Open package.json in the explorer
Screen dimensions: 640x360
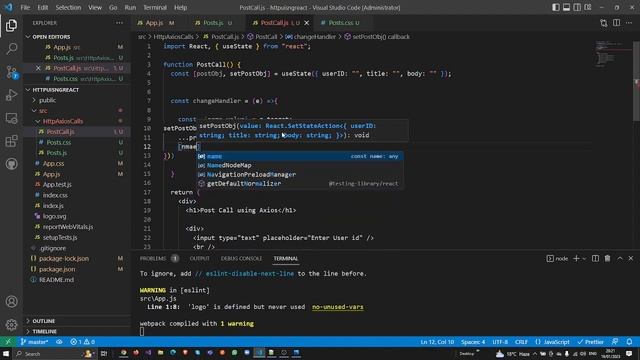click(77, 269)
